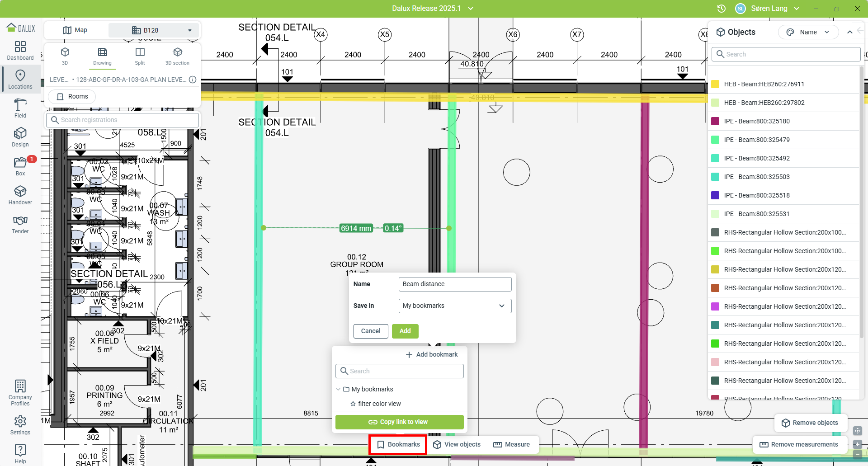Screen dimensions: 868x466
Task: Open the Save in bookmarks dropdown
Action: pyautogui.click(x=454, y=306)
